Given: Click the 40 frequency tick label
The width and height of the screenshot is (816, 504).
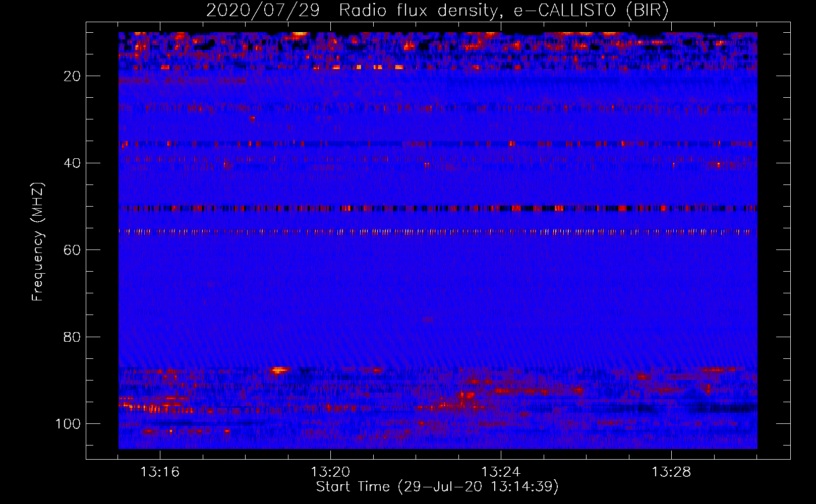Looking at the screenshot, I should [73, 163].
